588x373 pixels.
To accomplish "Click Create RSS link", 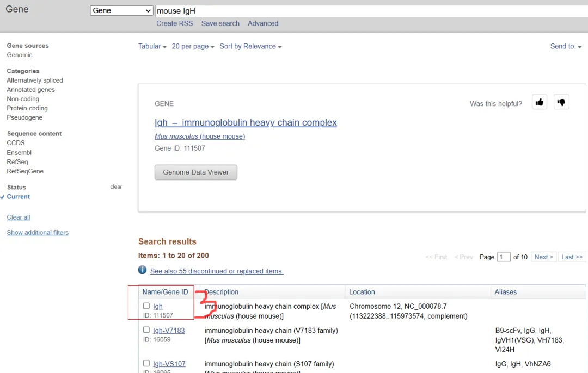I will 174,23.
